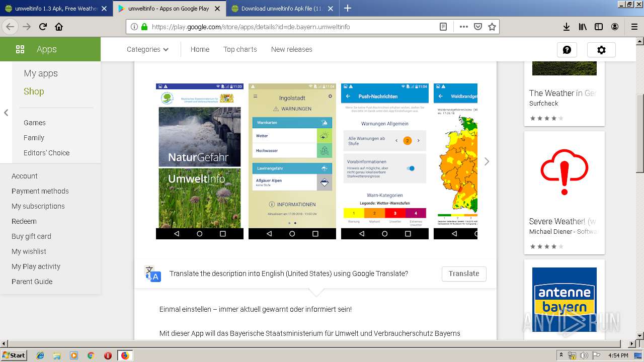Open The Weather in Germany app card by Surfcheck

coord(565,94)
